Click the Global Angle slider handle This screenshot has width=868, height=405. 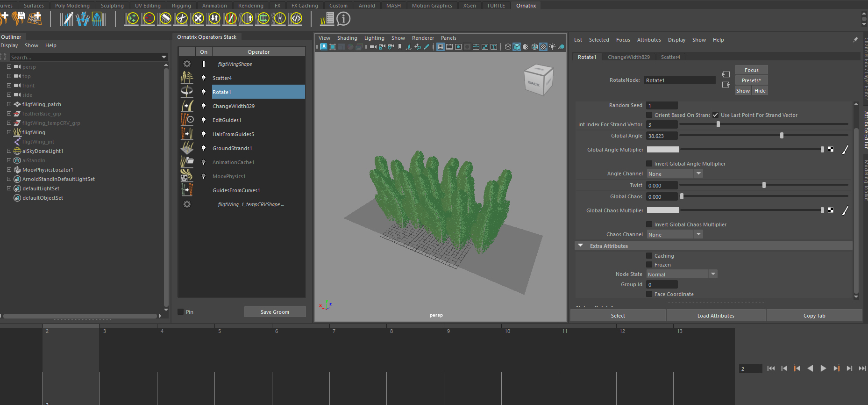click(x=782, y=136)
